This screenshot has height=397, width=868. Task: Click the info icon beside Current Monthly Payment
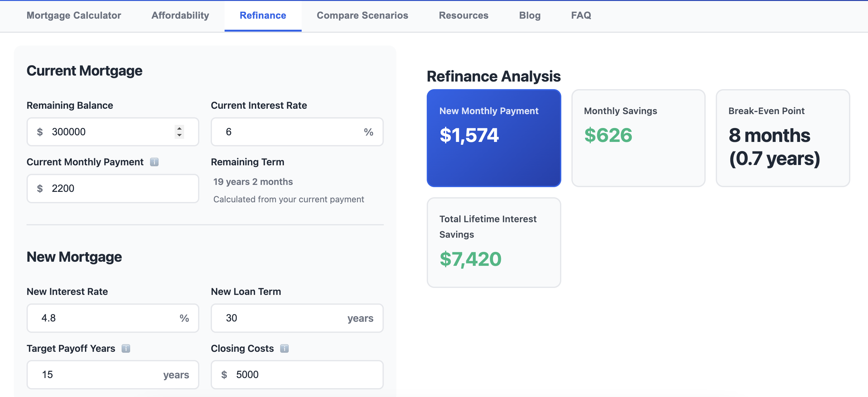click(154, 162)
